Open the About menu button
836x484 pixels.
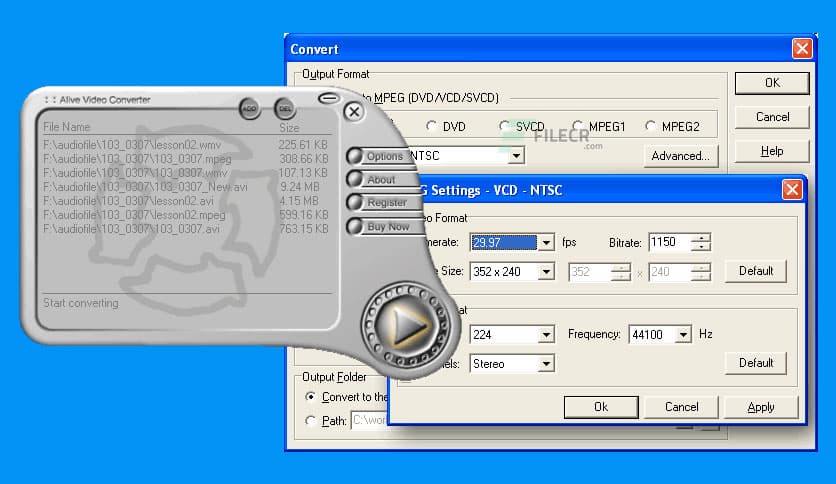coord(379,180)
